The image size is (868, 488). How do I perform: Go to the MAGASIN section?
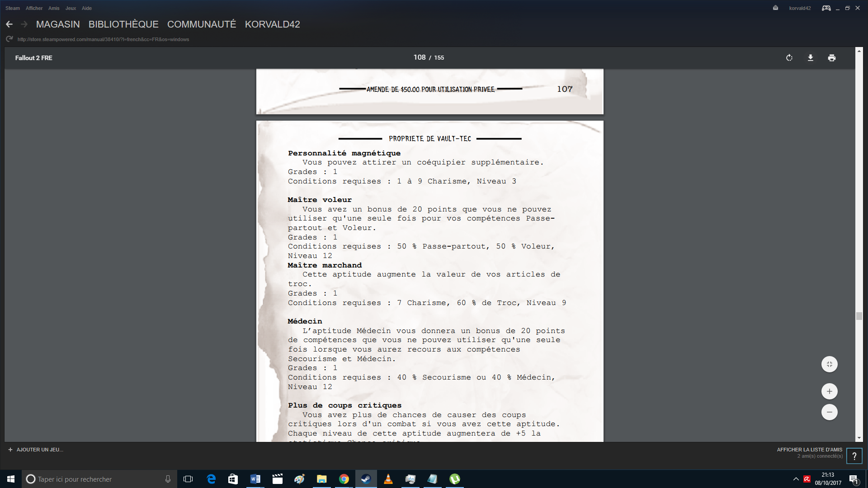pos(58,24)
